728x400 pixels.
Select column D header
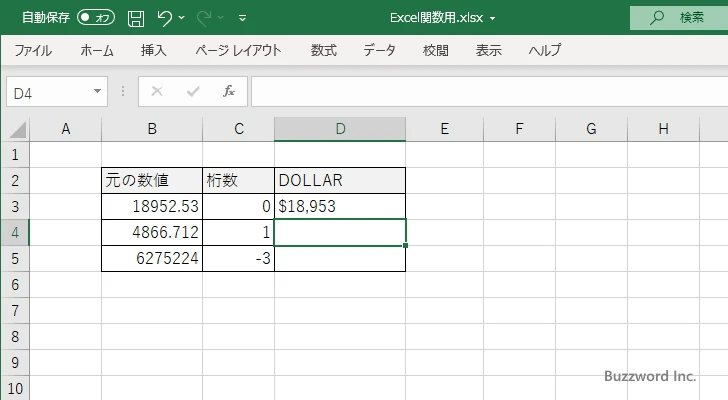[340, 129]
